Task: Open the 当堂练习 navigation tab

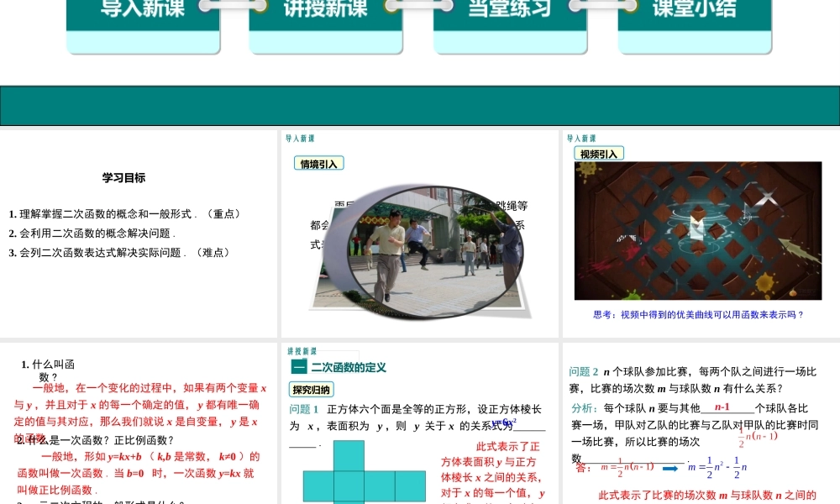Action: (510, 26)
